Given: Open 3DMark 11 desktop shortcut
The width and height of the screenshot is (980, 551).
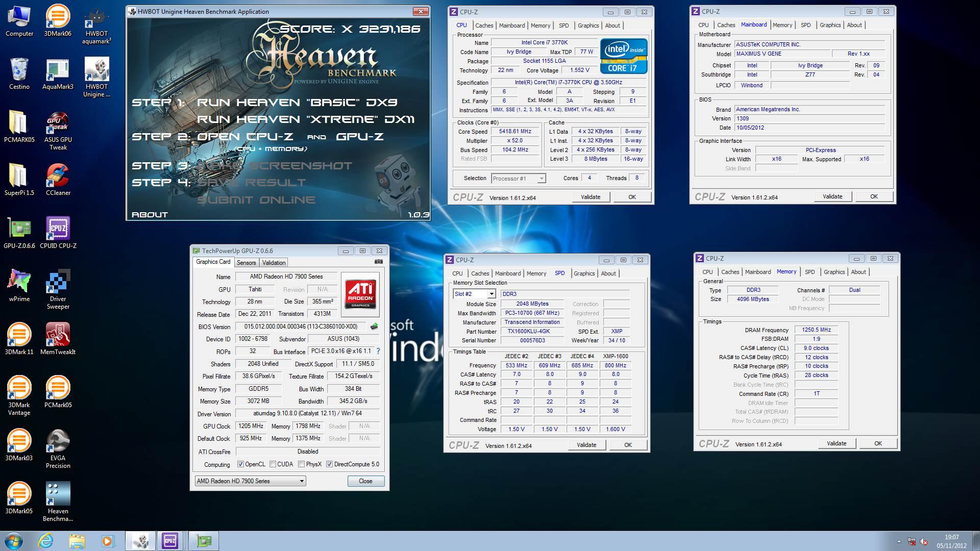Looking at the screenshot, I should 19,339.
